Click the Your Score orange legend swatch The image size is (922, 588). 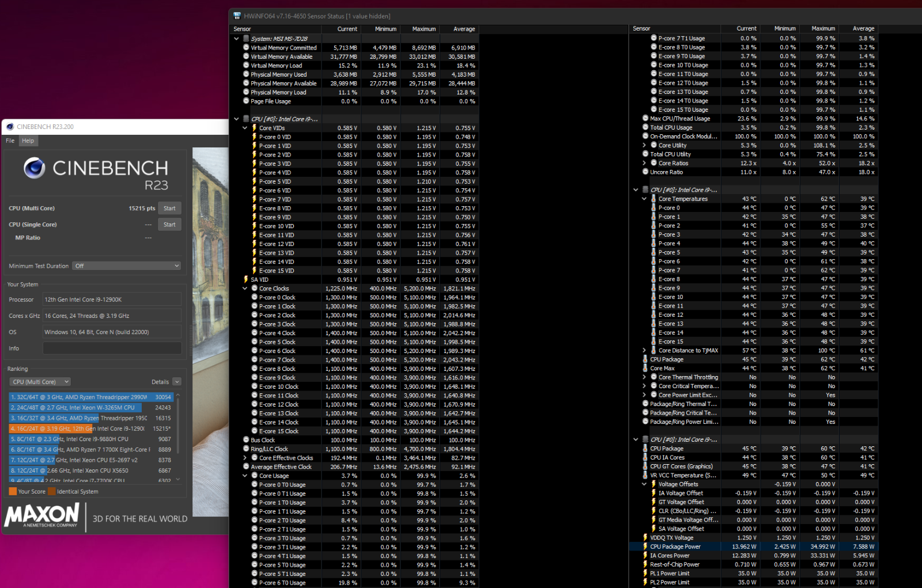coord(13,491)
